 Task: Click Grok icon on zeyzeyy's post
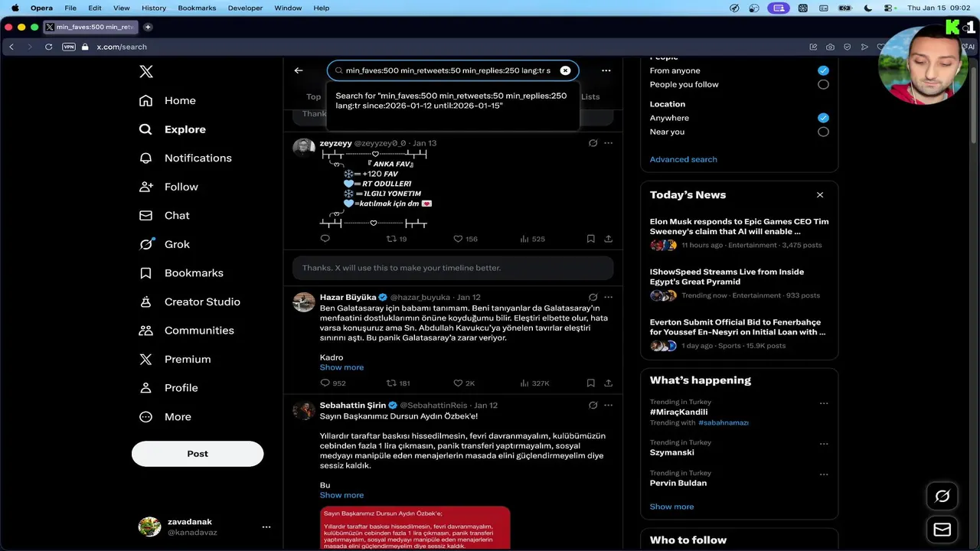pyautogui.click(x=593, y=143)
